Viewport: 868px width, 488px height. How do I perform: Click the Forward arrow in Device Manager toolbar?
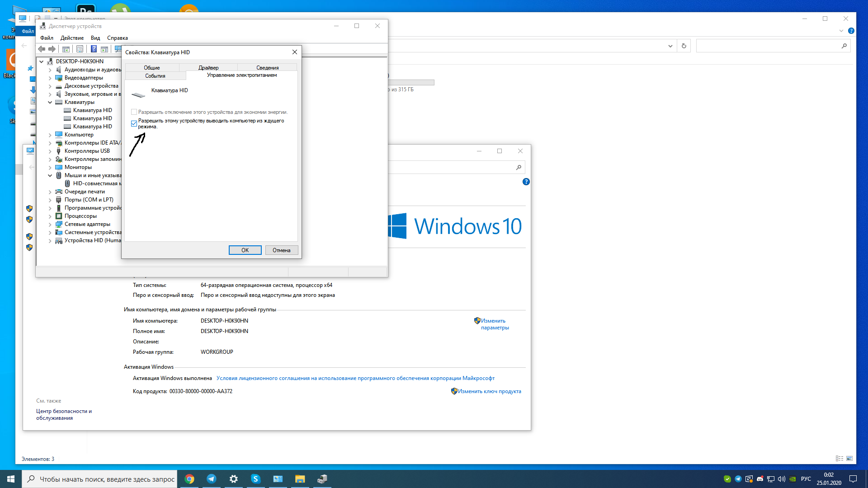[x=52, y=49]
